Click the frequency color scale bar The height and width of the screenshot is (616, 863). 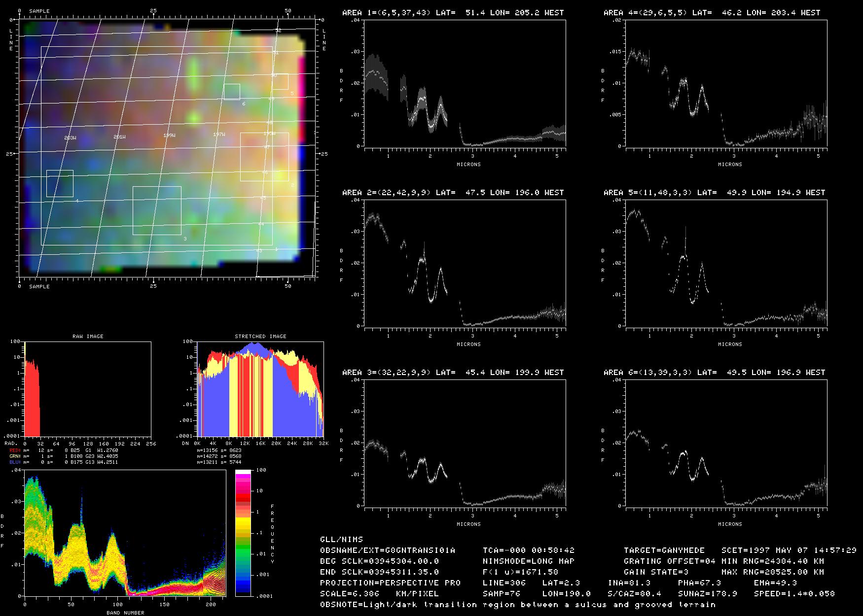[244, 533]
